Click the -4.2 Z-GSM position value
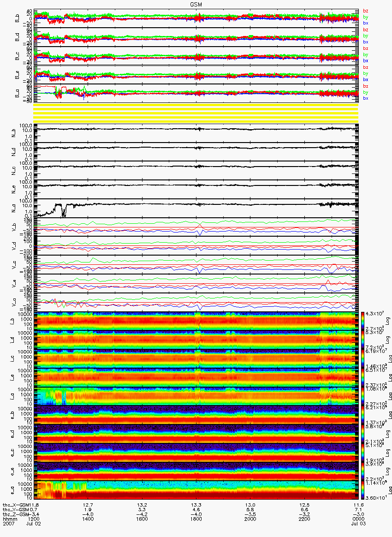 pyautogui.click(x=142, y=514)
